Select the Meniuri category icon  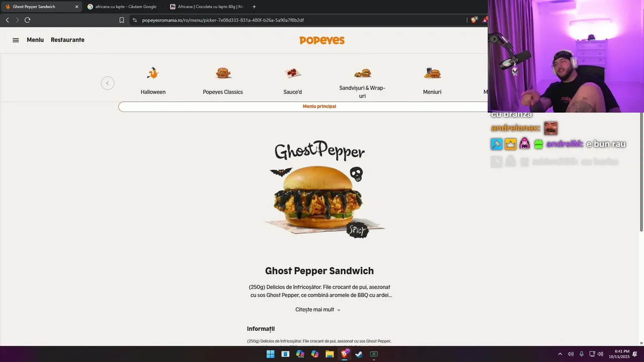click(x=432, y=73)
